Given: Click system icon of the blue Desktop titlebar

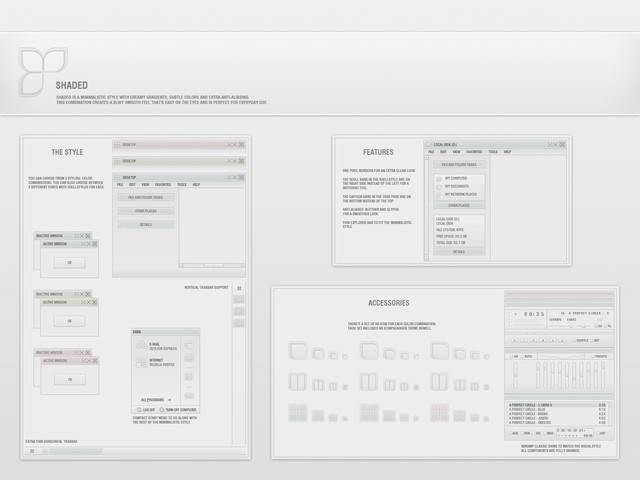Looking at the screenshot, I should click(x=117, y=177).
